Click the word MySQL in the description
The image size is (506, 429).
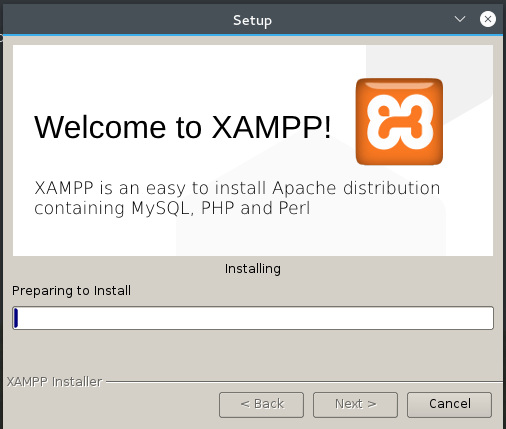click(x=161, y=209)
